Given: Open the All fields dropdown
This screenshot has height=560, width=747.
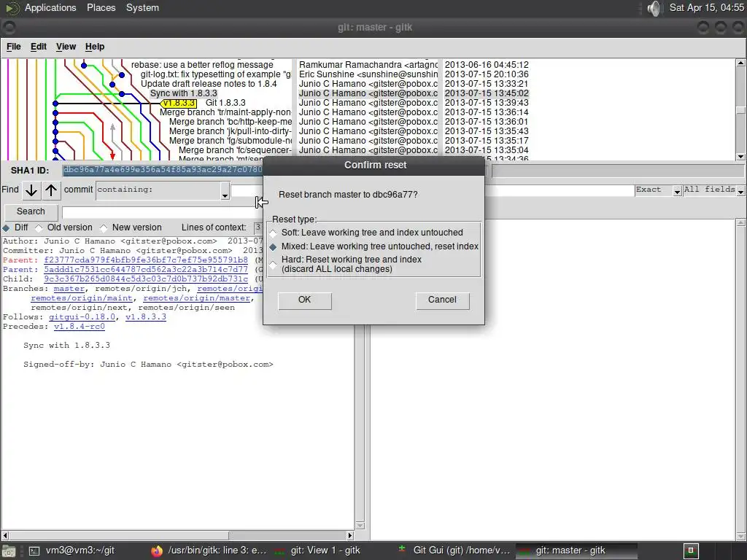Looking at the screenshot, I should point(741,191).
